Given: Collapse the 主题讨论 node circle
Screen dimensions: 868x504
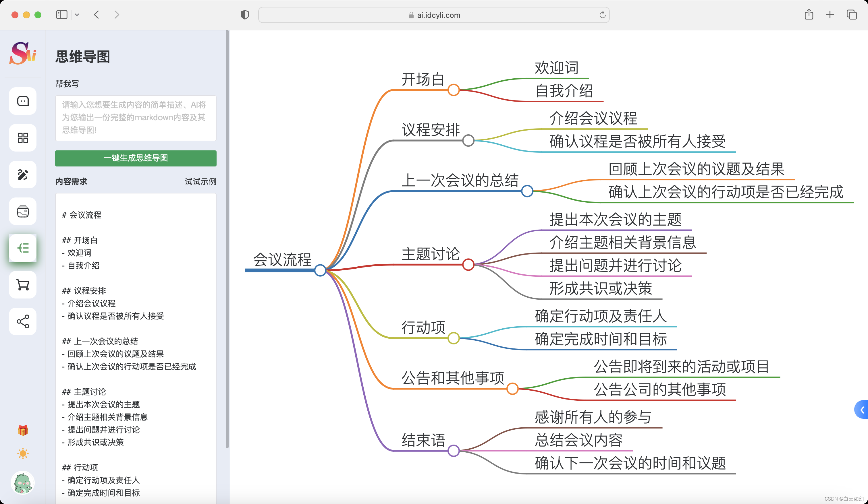Looking at the screenshot, I should click(x=468, y=265).
